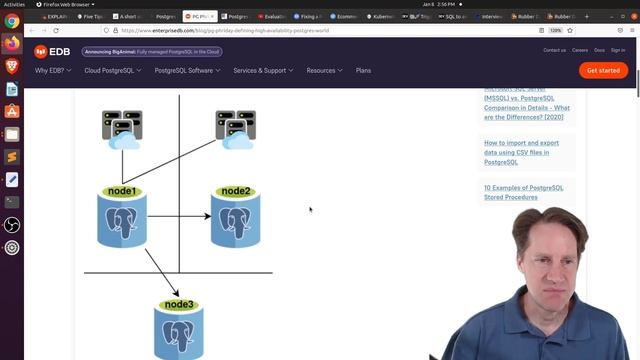This screenshot has width=640, height=360.
Task: Expand the Resources menu
Action: coord(324,71)
